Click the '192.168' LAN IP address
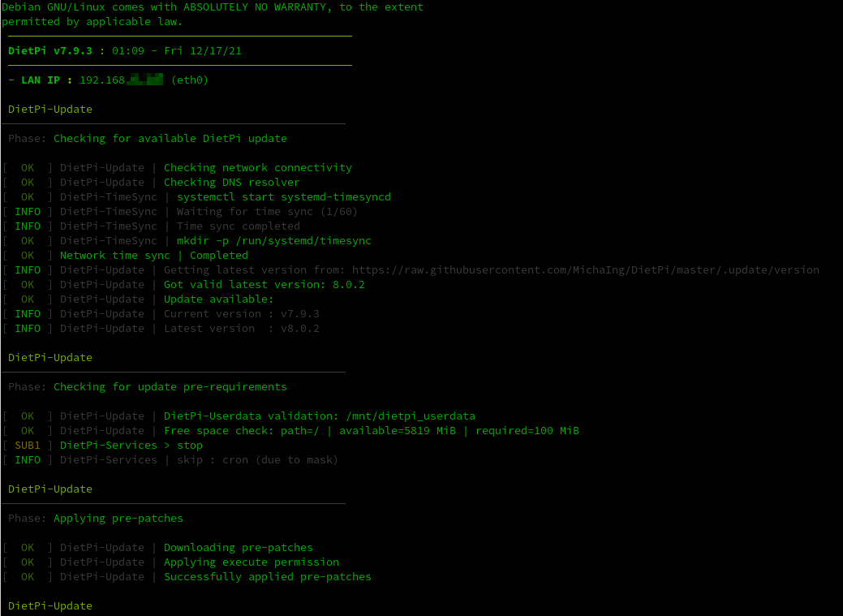This screenshot has width=843, height=616. [x=102, y=80]
